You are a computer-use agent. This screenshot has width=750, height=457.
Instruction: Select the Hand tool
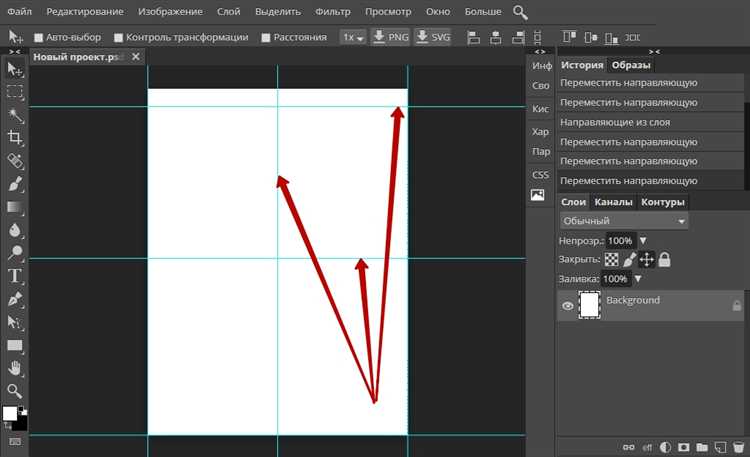pos(15,368)
